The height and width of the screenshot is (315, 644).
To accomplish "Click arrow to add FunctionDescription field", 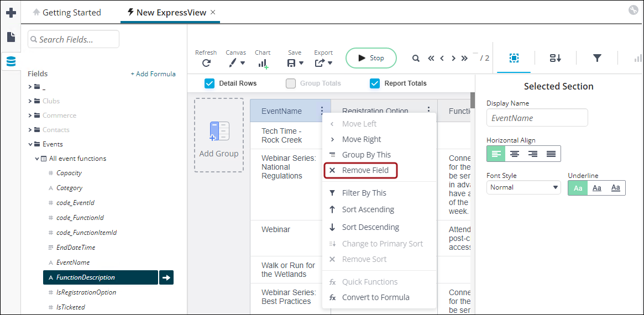I will point(166,277).
